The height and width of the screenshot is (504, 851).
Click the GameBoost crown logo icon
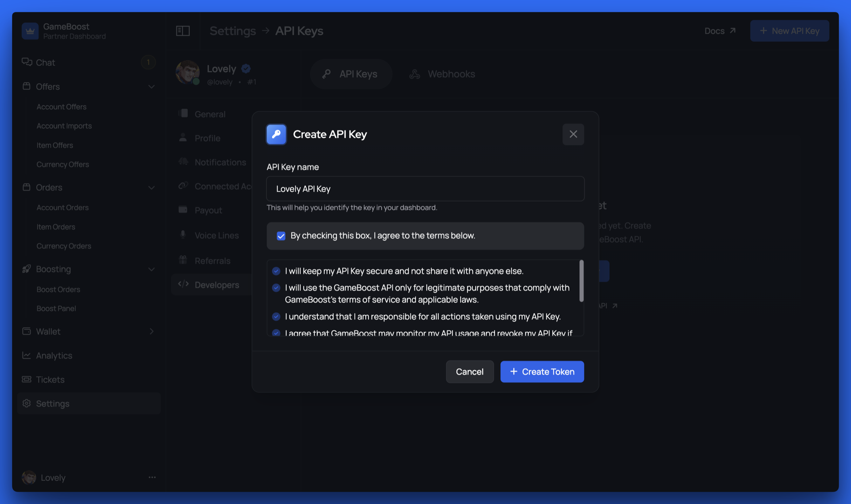point(30,31)
